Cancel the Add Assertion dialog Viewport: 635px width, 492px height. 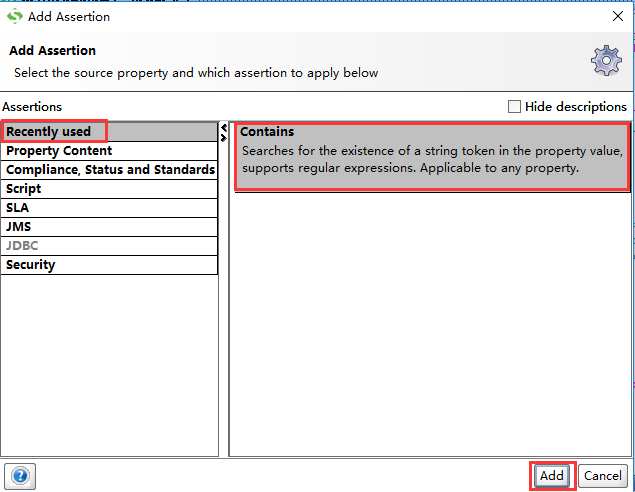[602, 476]
